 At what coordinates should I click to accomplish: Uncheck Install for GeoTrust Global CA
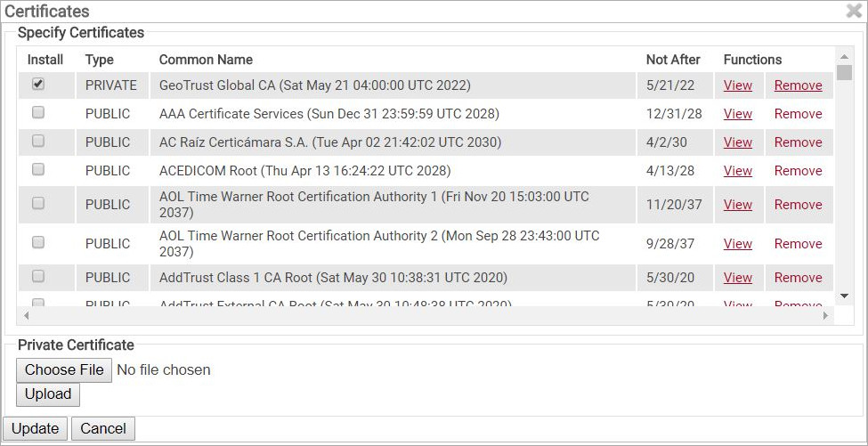click(38, 85)
